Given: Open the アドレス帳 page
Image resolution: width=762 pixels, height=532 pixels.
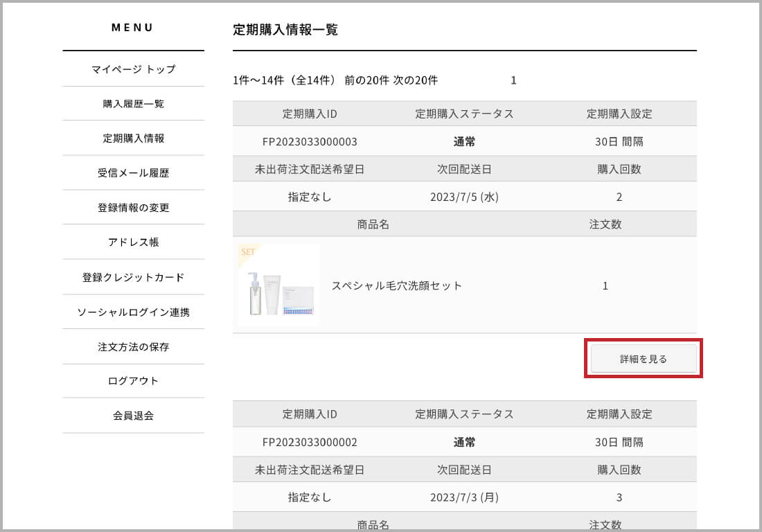Looking at the screenshot, I should click(133, 242).
